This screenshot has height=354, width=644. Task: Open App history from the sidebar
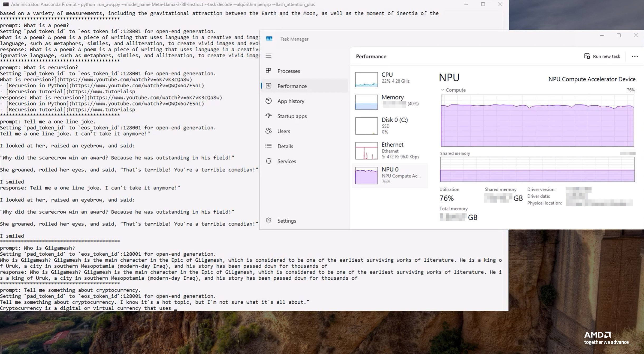click(x=290, y=101)
